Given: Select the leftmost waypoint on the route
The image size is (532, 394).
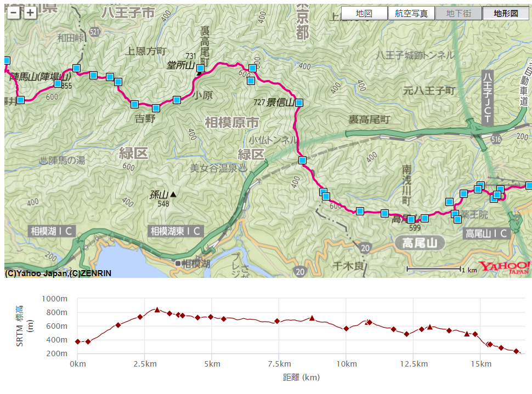Looking at the screenshot, I should (x=7, y=60).
